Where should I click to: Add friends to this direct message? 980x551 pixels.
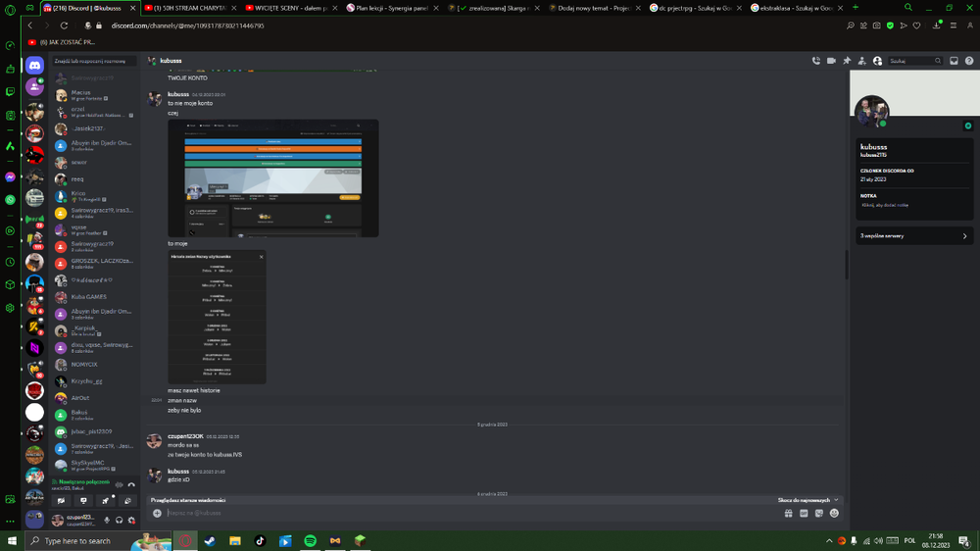click(861, 61)
